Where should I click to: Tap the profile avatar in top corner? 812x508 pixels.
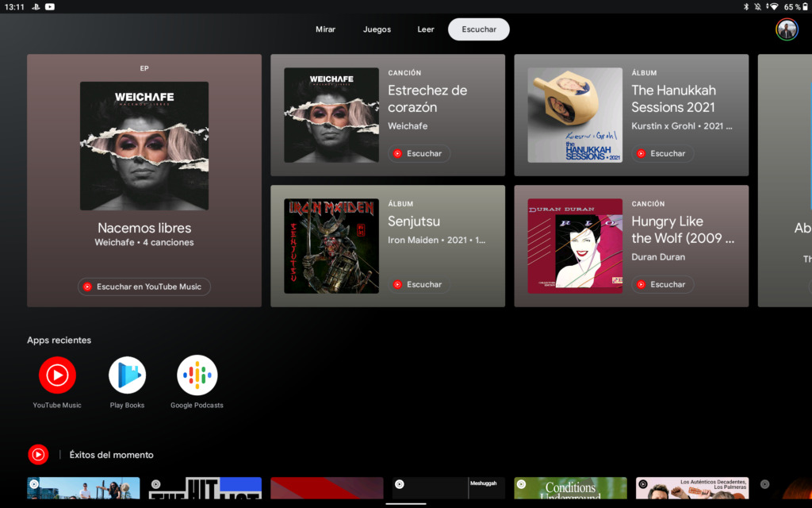[x=787, y=29]
